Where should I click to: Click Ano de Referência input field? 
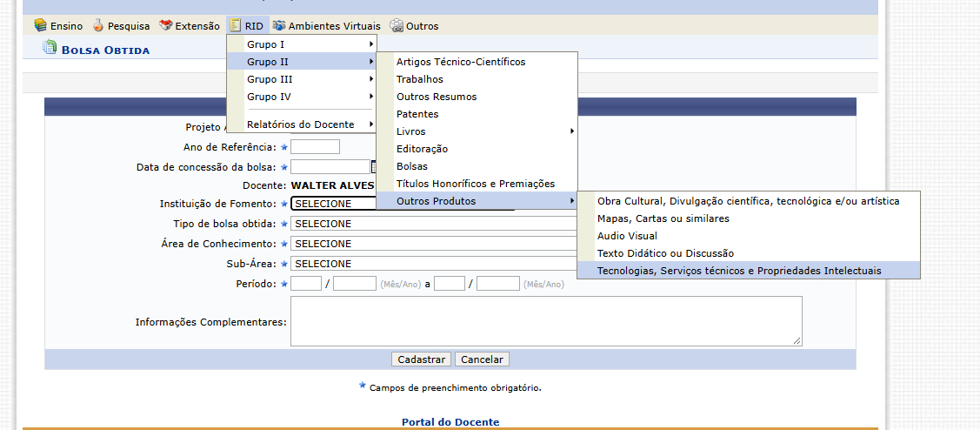315,147
